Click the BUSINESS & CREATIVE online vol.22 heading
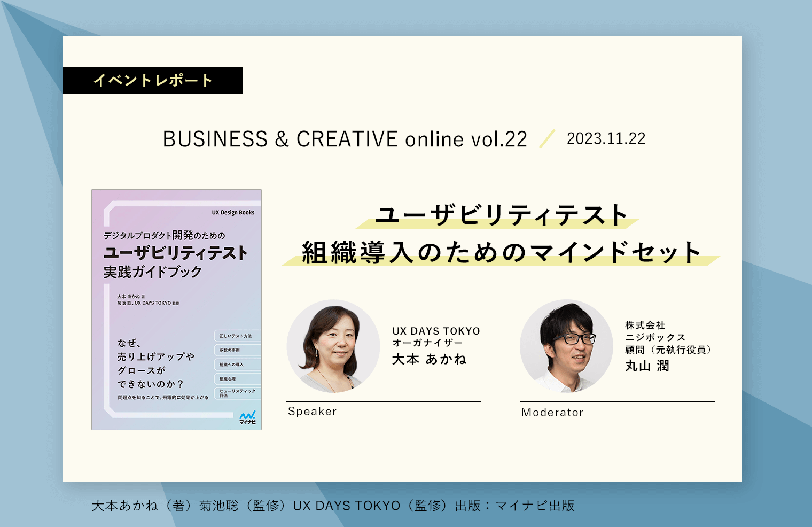Image resolution: width=812 pixels, height=527 pixels. coord(345,139)
